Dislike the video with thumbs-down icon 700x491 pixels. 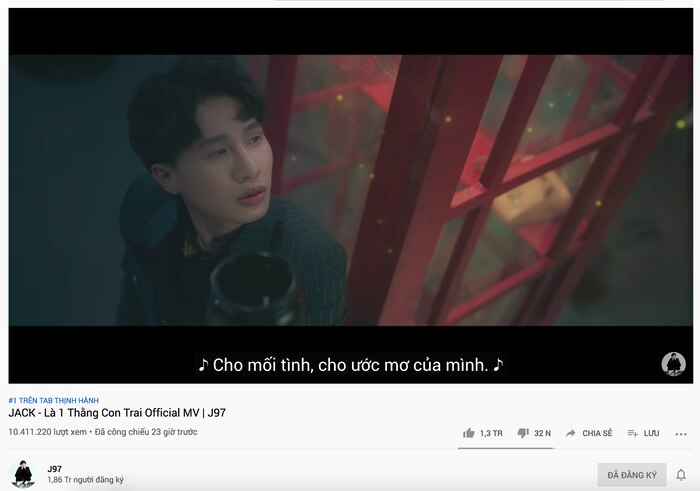pyautogui.click(x=523, y=433)
